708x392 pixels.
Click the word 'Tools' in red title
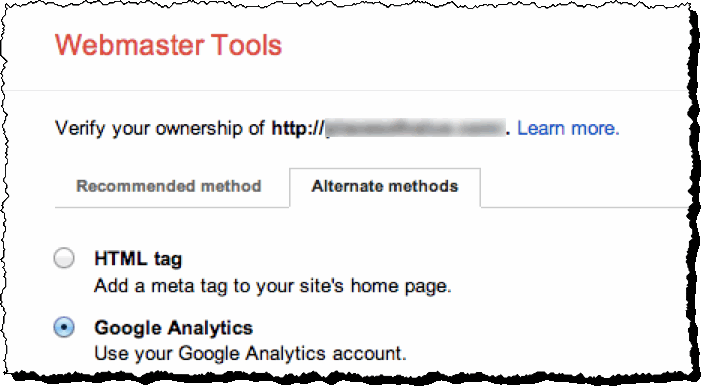click(x=246, y=45)
